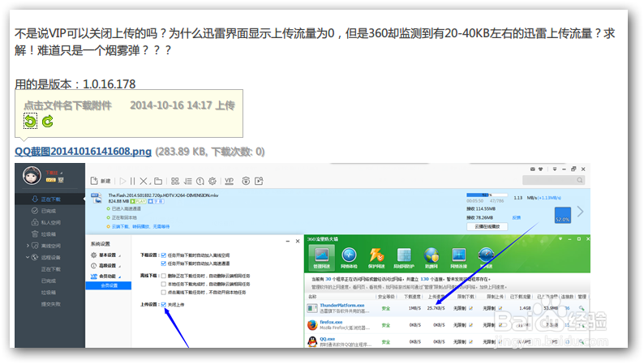Select 正在下载 in the top sidebar
This screenshot has height=364, width=644.
point(50,199)
